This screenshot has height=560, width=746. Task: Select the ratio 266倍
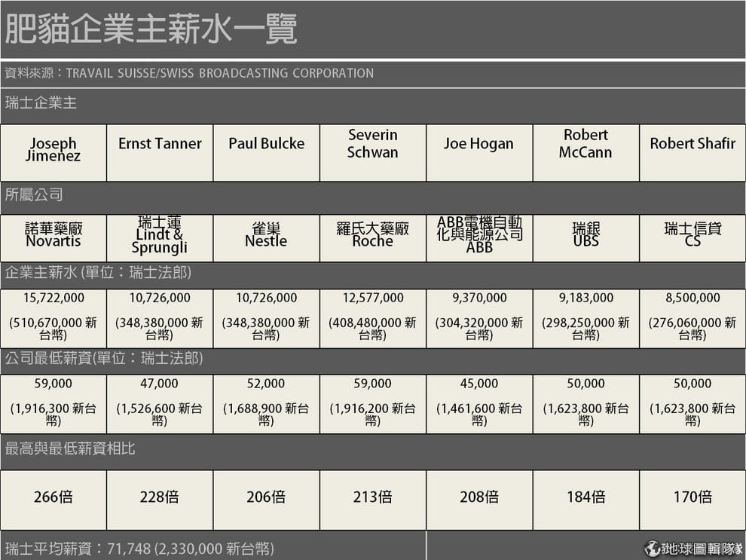54,497
